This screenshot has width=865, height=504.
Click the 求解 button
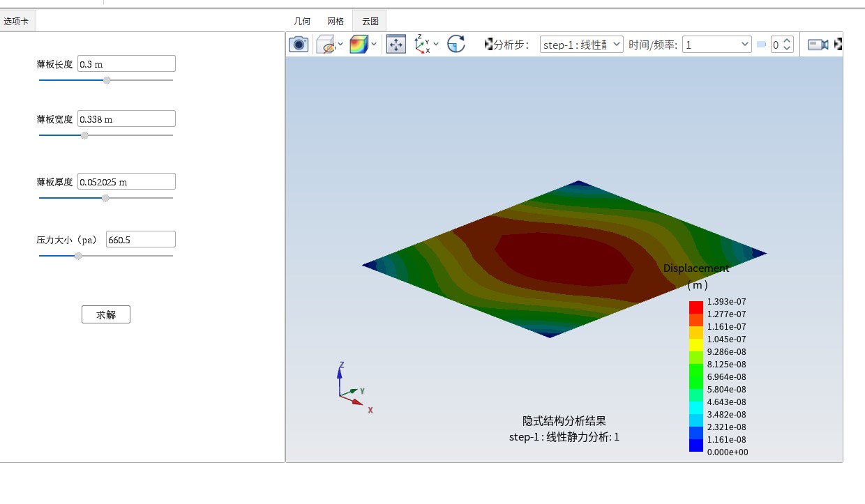point(105,314)
